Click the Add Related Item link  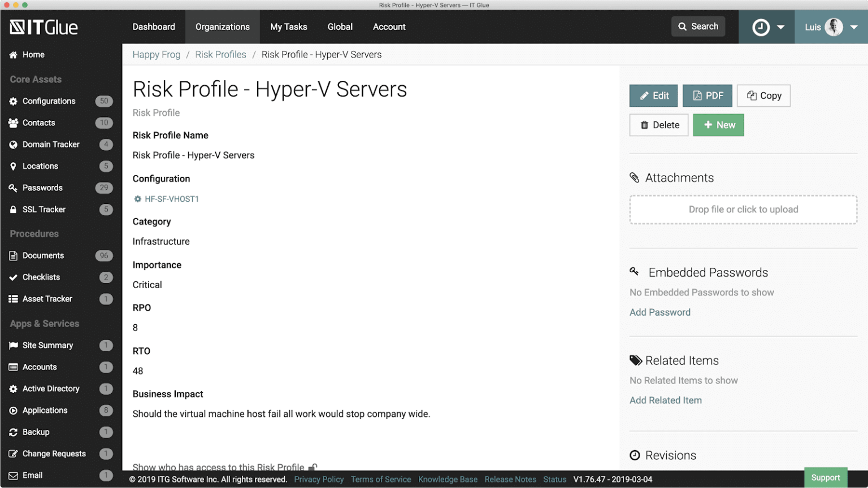665,400
